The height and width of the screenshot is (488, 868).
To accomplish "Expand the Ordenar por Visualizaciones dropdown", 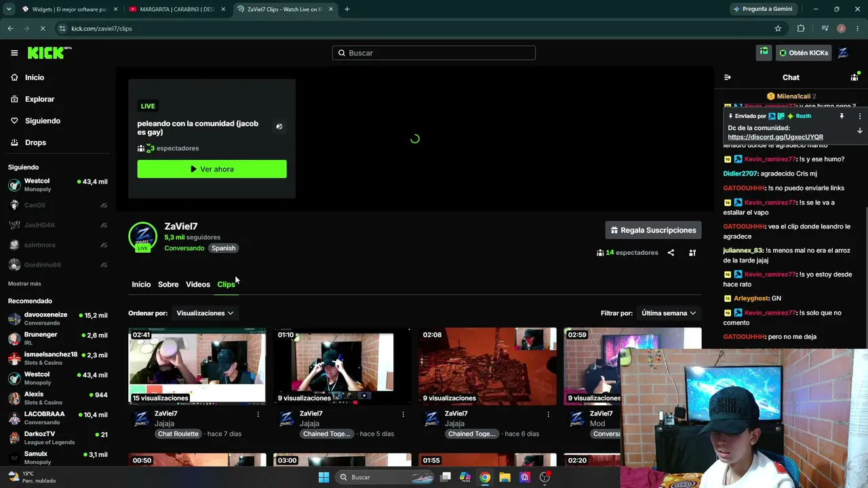I will 205,313.
